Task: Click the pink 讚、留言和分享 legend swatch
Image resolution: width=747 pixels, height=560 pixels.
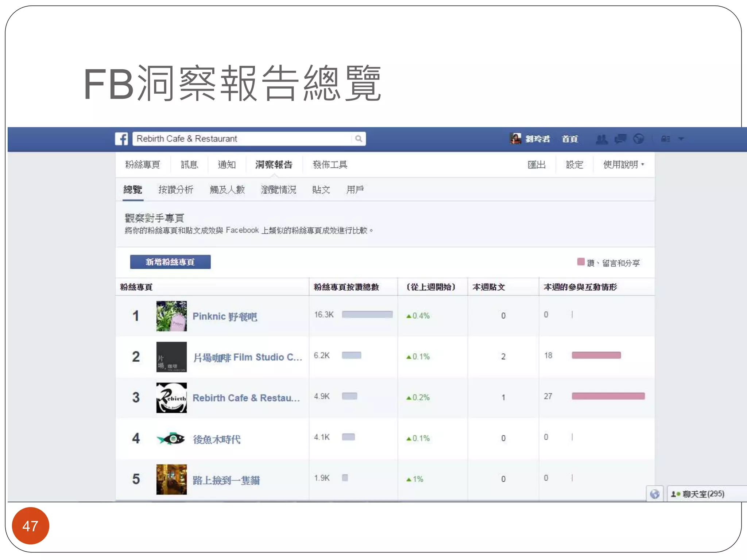Action: click(x=581, y=262)
